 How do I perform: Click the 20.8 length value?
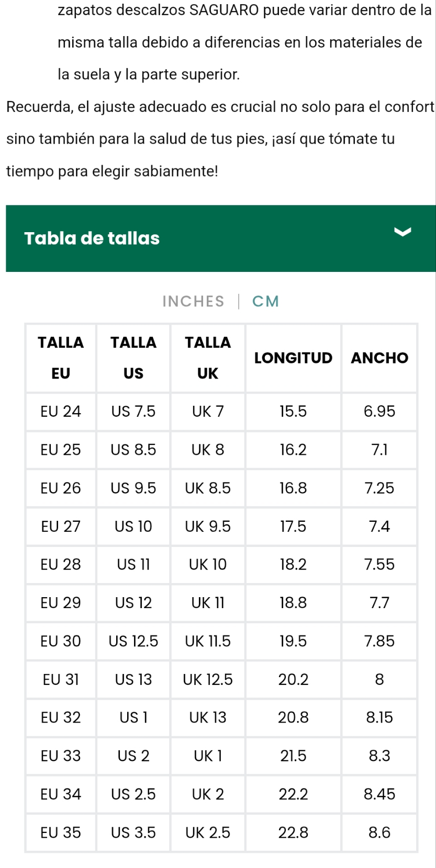[x=293, y=717]
